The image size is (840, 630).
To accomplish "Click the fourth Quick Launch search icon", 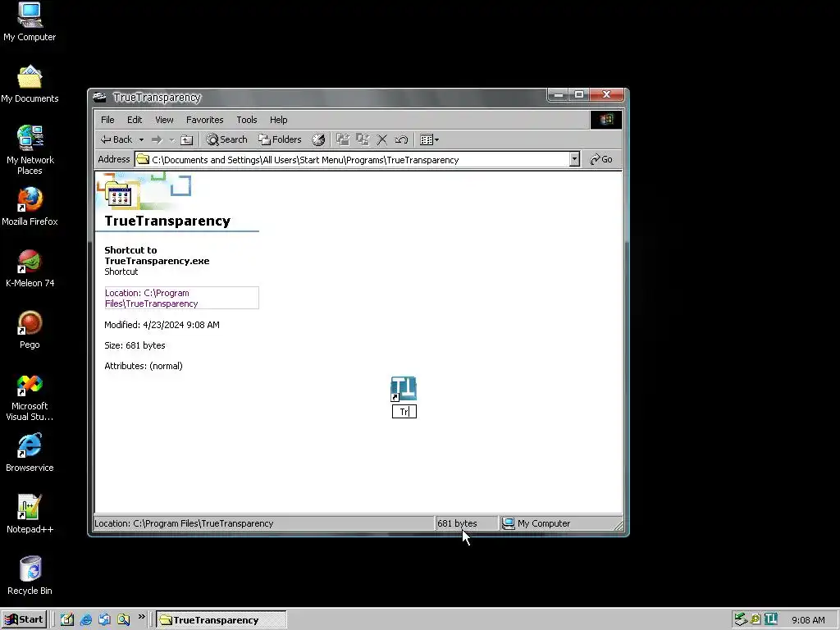I will point(124,619).
